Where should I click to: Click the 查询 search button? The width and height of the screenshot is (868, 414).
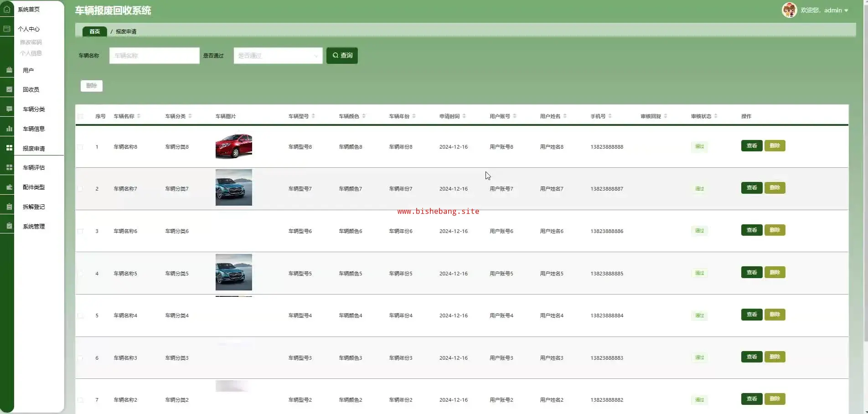tap(342, 56)
